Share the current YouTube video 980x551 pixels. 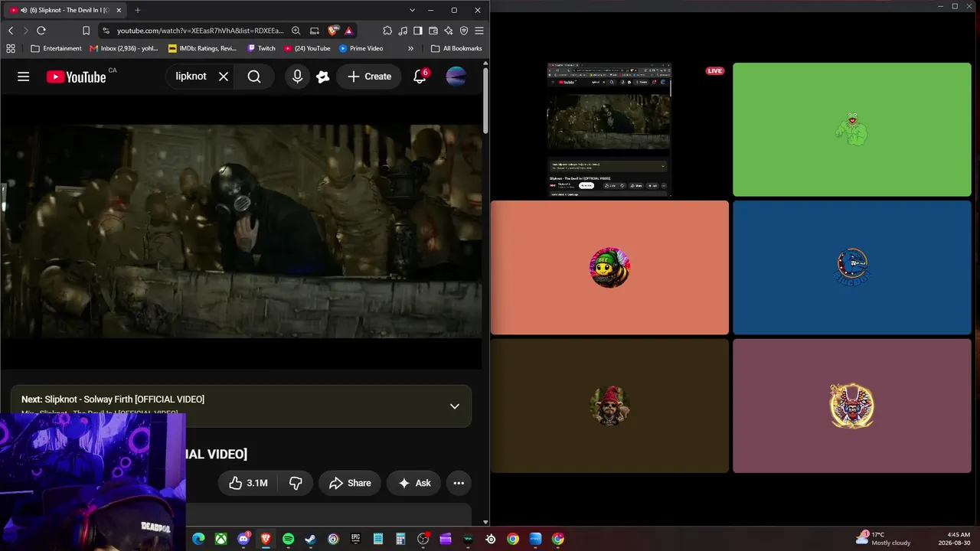350,483
